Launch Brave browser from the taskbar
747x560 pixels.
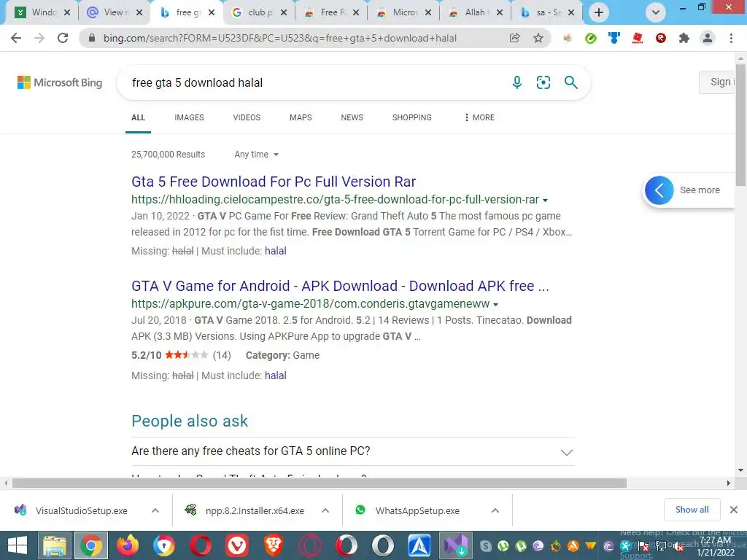(x=274, y=545)
